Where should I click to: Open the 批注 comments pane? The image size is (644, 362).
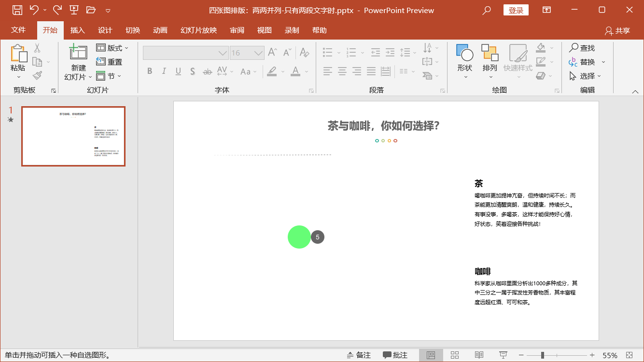[x=395, y=355]
